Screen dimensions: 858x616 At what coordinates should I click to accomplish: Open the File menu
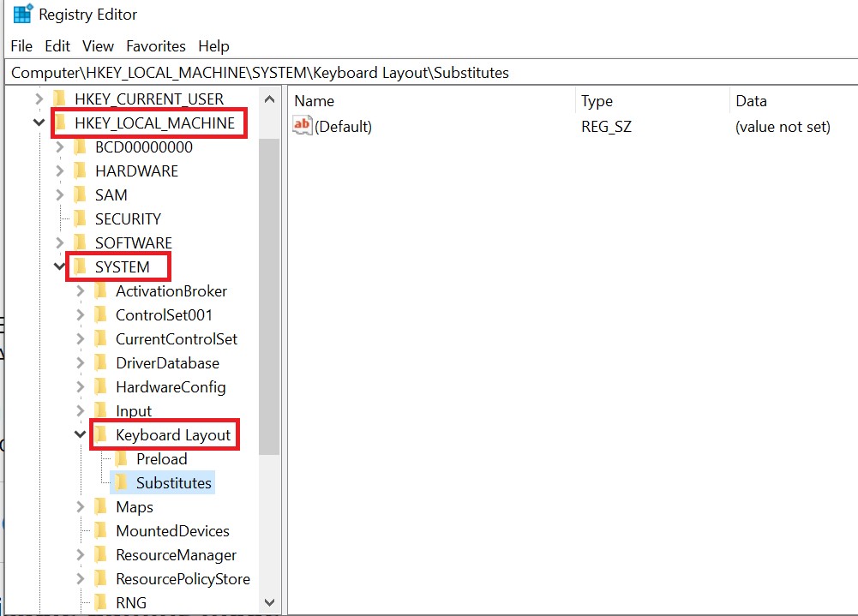21,46
